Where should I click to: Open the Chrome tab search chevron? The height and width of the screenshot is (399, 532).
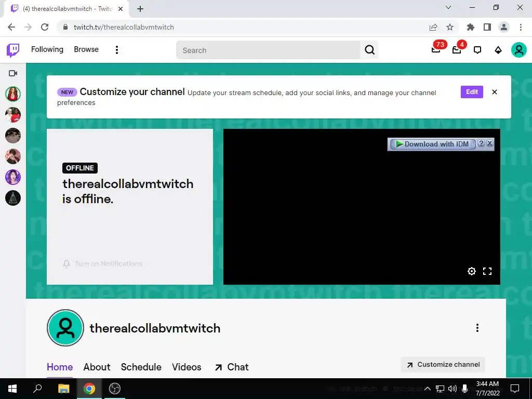(x=448, y=7)
